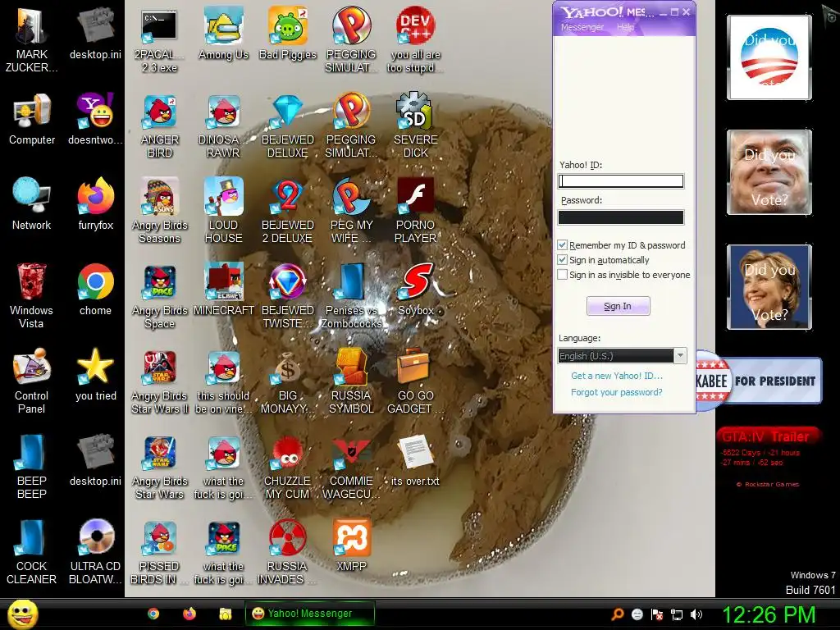Open the 12:26 PM taskbar clock
This screenshot has width=840, height=630.
tap(769, 614)
